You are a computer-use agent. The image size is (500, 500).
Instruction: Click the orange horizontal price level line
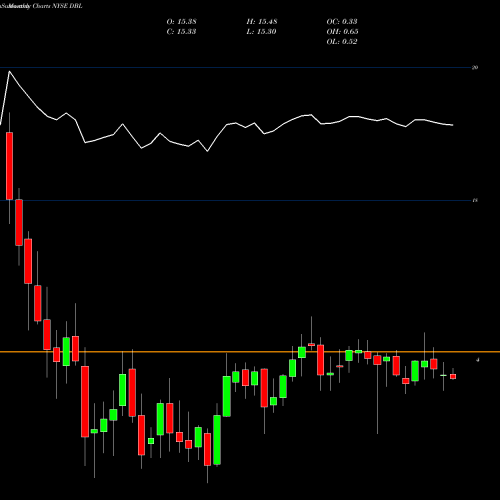coord(250,352)
